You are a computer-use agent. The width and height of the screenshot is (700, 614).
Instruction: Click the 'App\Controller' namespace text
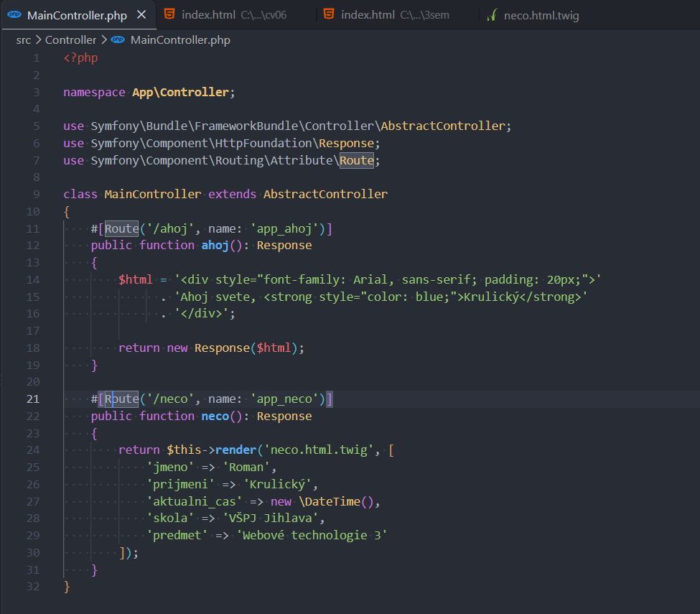[180, 92]
